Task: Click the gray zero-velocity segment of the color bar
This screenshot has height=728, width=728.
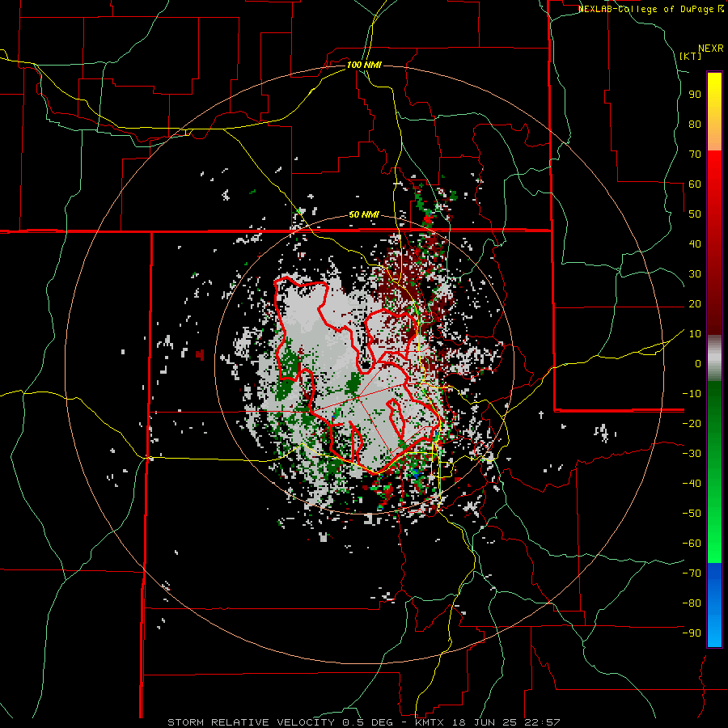Action: 714,358
